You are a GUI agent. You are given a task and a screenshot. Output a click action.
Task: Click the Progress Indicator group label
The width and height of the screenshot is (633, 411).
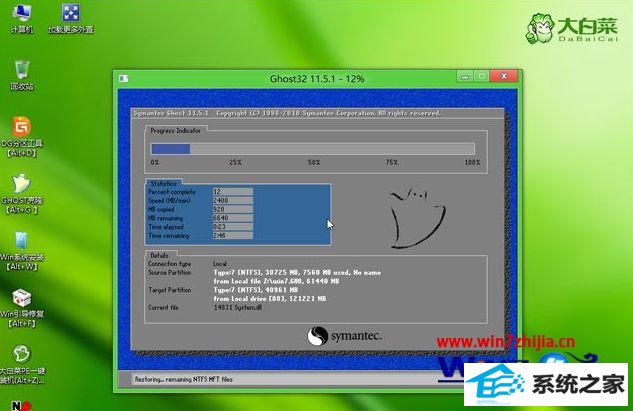point(175,131)
